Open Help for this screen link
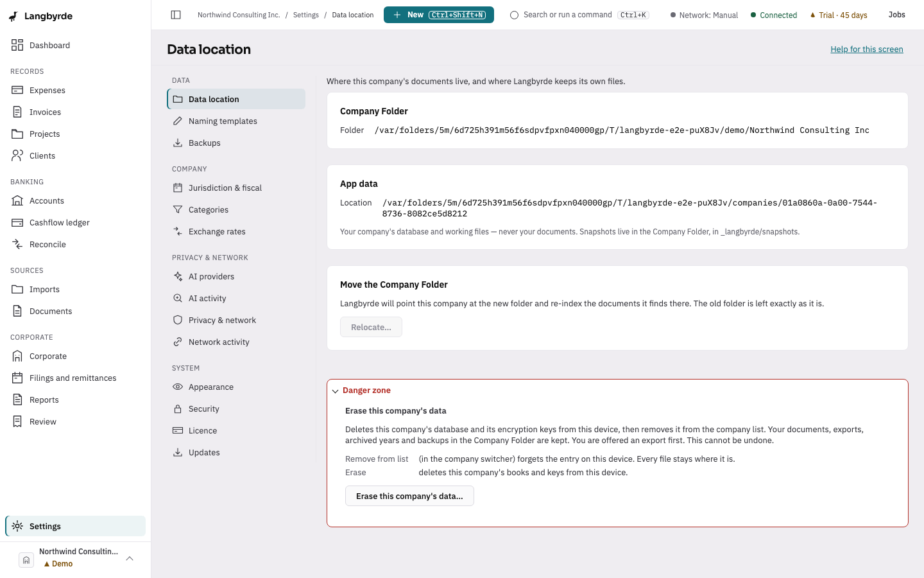This screenshot has width=924, height=578. click(867, 49)
